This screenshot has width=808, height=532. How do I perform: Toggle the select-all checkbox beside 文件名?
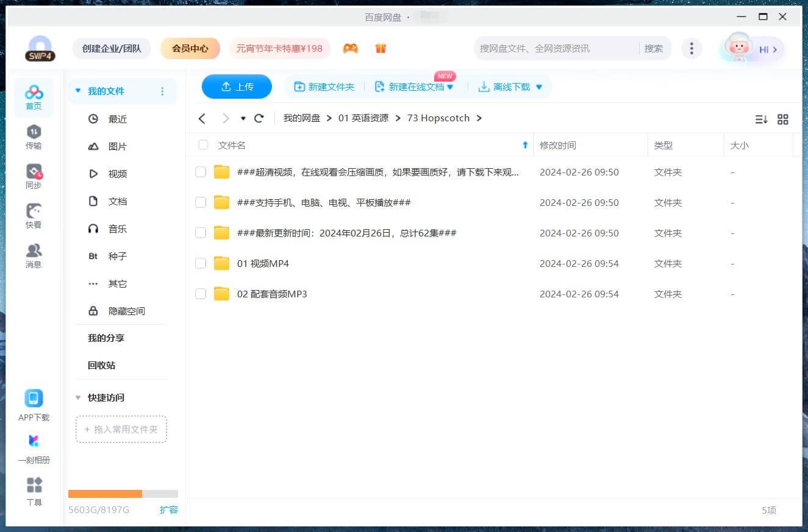(x=203, y=145)
